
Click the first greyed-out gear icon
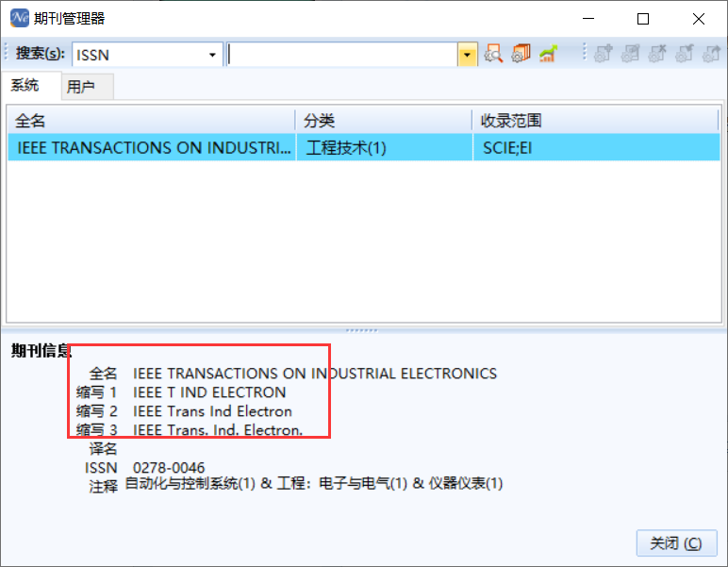point(604,55)
